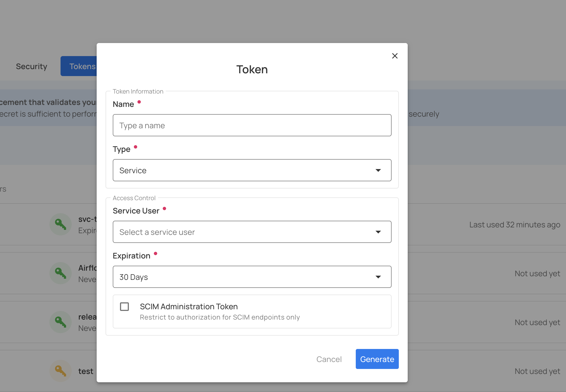Close the Token dialog with the X icon
The image size is (566, 392).
395,56
